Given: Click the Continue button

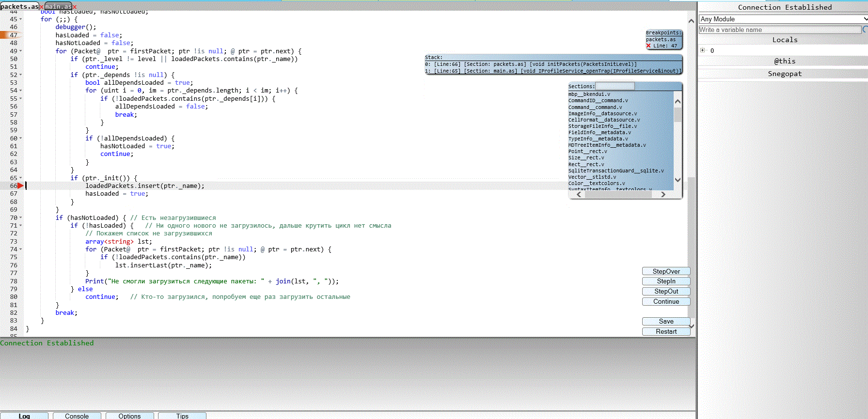Looking at the screenshot, I should point(666,301).
